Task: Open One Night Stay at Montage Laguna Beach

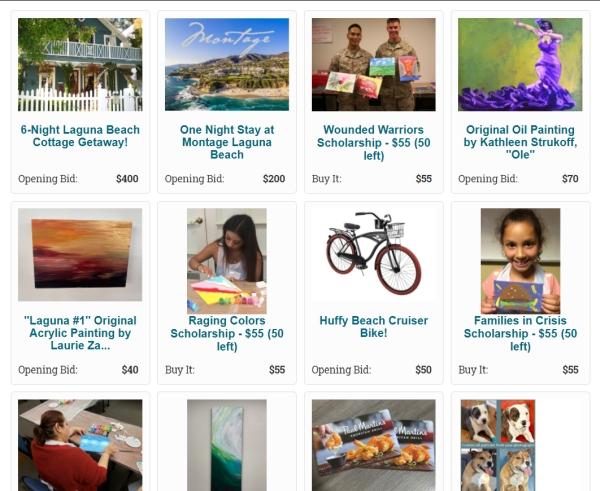Action: pos(227,142)
